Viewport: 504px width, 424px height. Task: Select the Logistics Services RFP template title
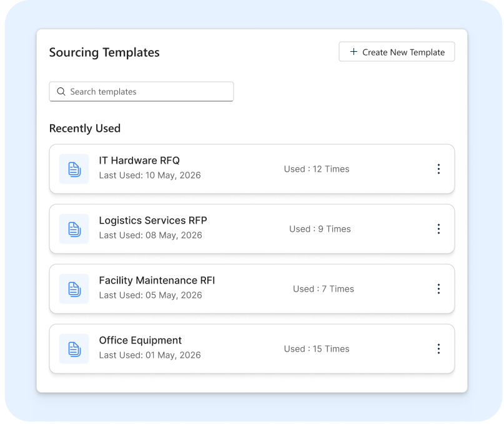pyautogui.click(x=153, y=220)
